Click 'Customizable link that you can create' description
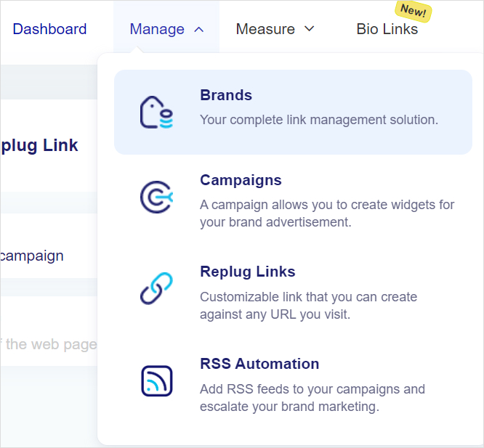Image resolution: width=484 pixels, height=448 pixels. tap(309, 306)
